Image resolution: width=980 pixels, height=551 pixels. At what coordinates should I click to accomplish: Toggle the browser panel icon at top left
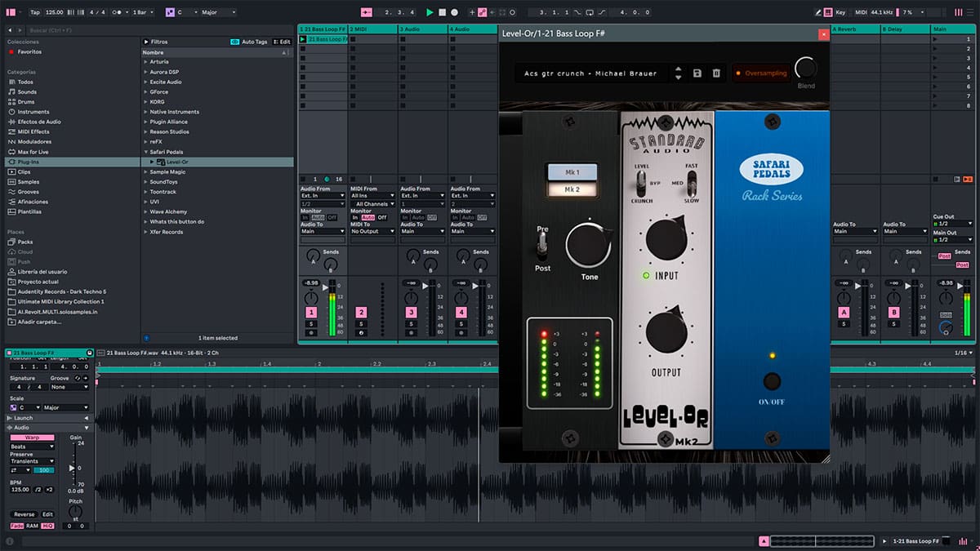[11, 12]
